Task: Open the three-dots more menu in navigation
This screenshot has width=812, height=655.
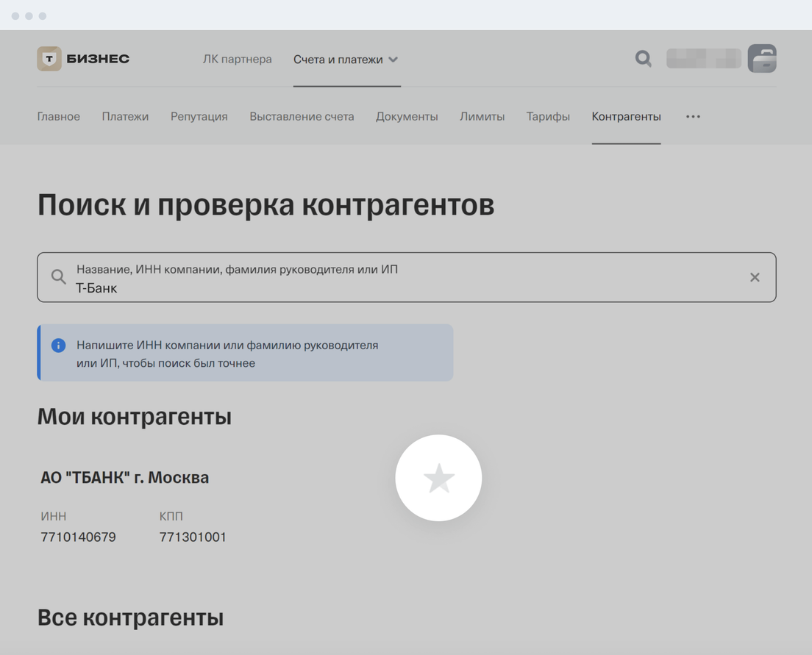Action: coord(693,116)
